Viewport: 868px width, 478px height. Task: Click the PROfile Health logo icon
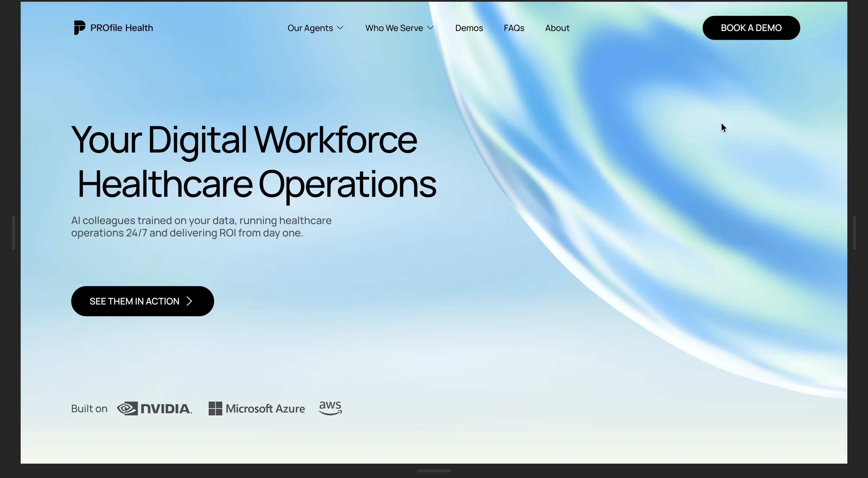click(x=80, y=28)
